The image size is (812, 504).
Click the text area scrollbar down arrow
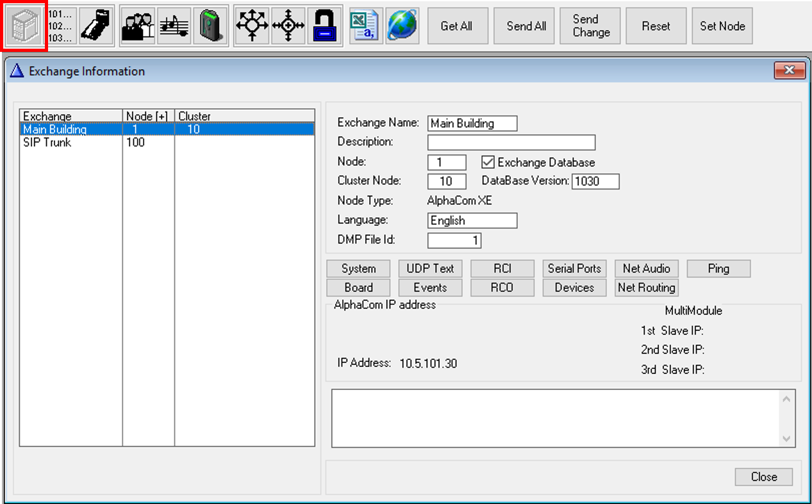point(787,439)
